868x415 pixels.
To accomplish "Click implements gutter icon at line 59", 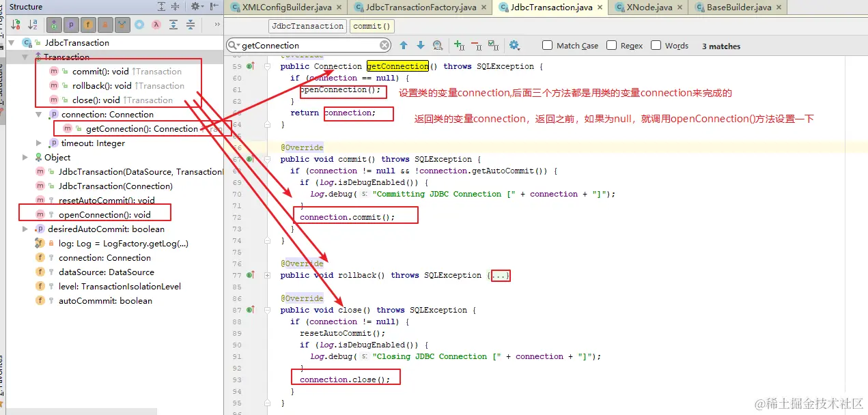I will coord(251,66).
